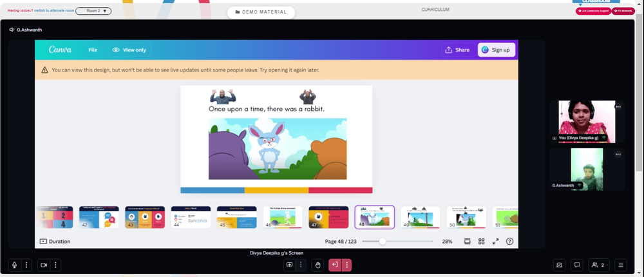Click slide text 'Once upon a time'
The height and width of the screenshot is (277, 644).
236,109
